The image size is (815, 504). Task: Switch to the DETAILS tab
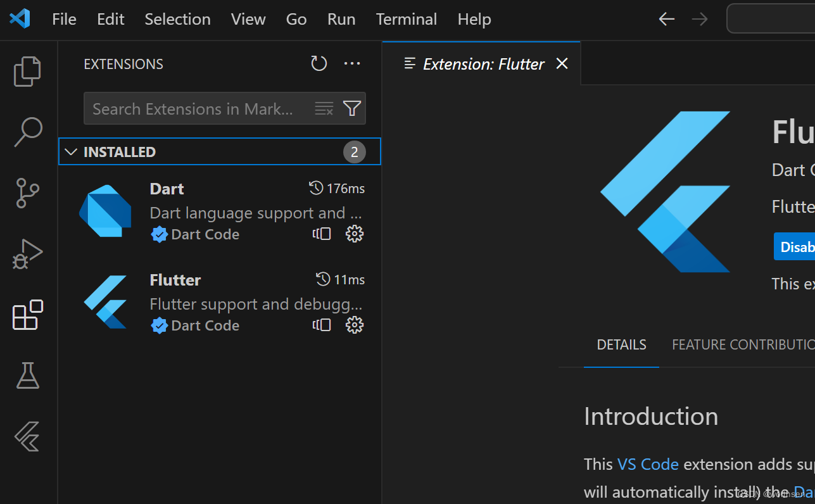click(x=621, y=345)
